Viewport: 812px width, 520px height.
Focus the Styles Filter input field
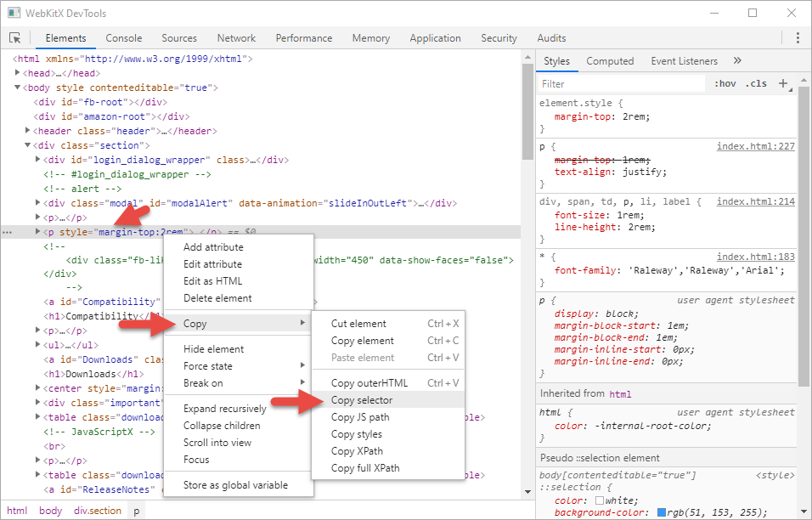[x=622, y=84]
